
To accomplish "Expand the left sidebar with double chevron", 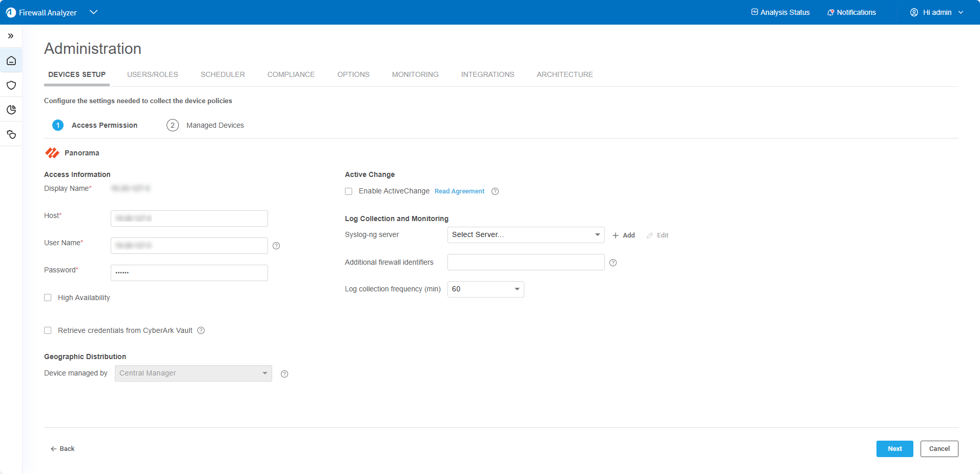I will (11, 36).
